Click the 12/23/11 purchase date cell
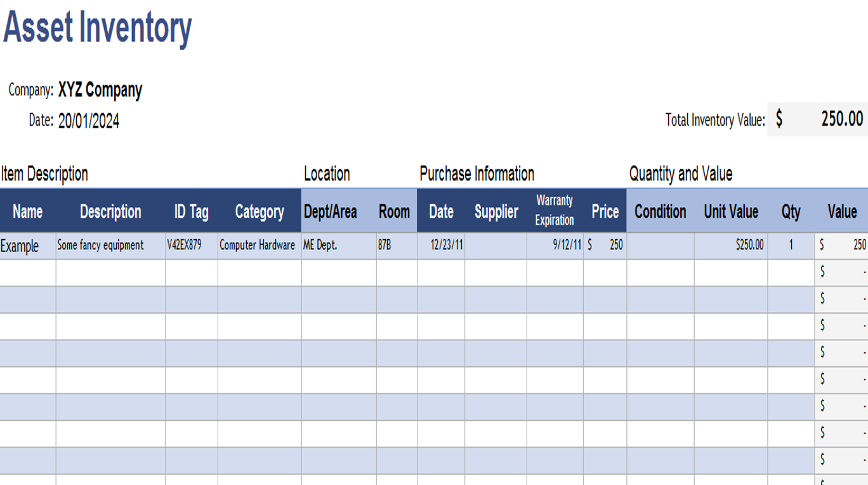Viewport: 868px width, 485px height. pos(441,246)
